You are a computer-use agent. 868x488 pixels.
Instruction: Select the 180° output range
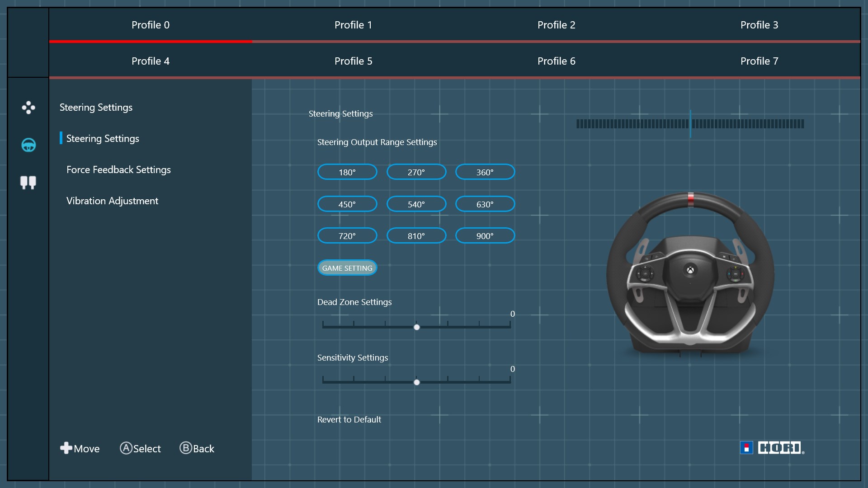pyautogui.click(x=347, y=172)
